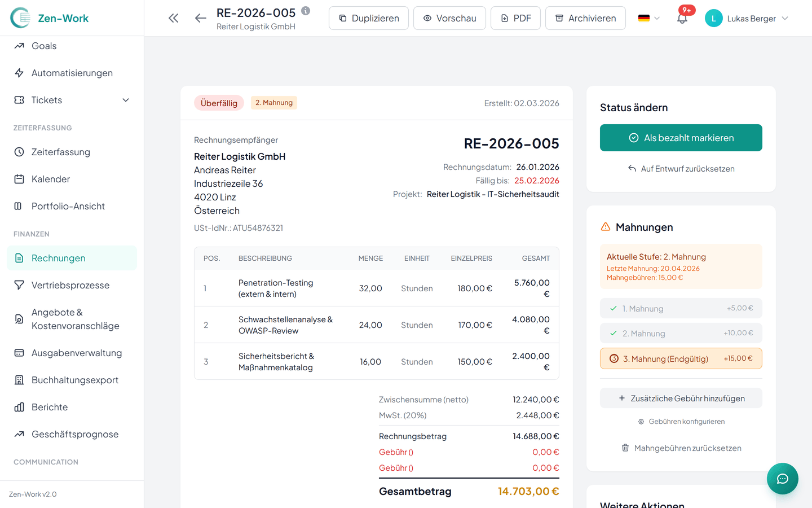This screenshot has height=508, width=812.
Task: Open Berichte in sidebar
Action: coord(72,407)
